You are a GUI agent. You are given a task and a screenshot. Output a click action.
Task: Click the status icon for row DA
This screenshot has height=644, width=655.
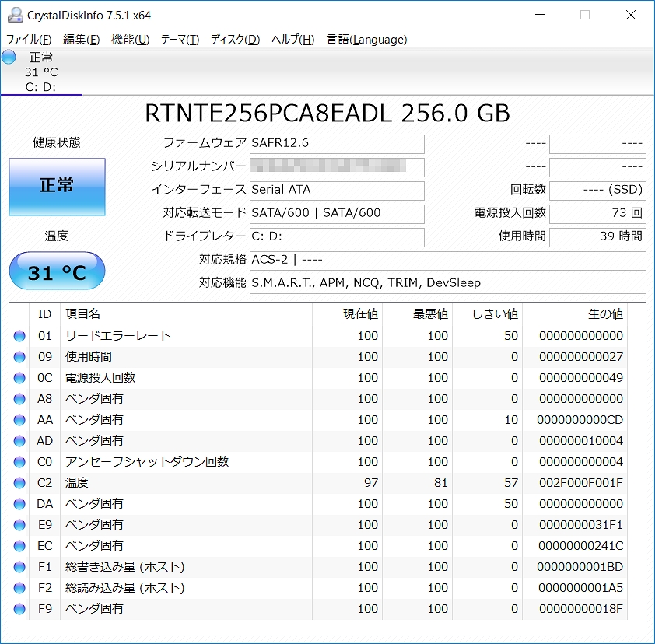coord(19,504)
